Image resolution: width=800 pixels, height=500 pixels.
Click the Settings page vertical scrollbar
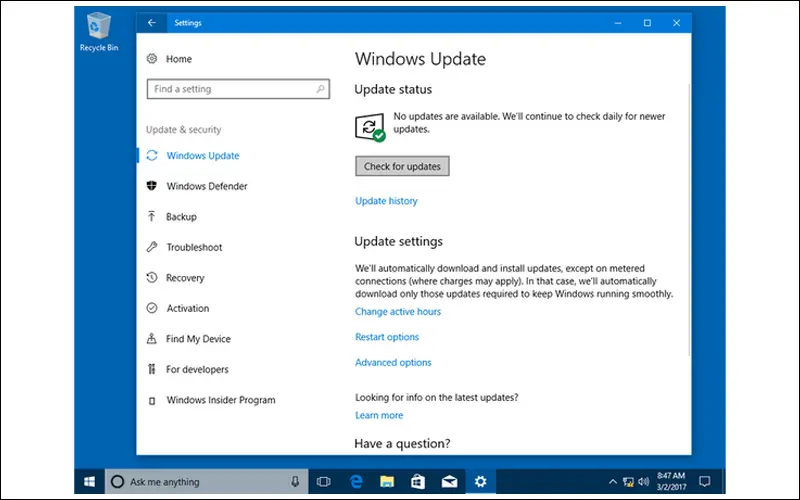tap(689, 219)
